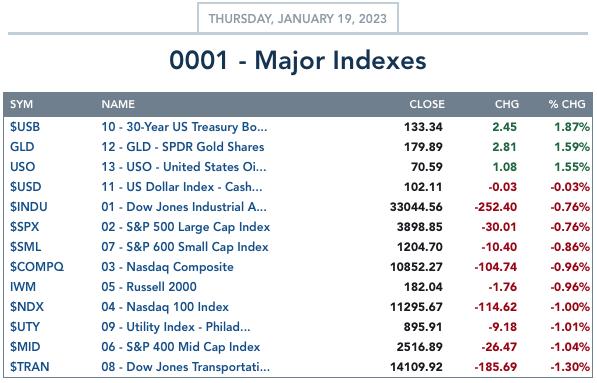Click the Dow Jones Transportati... name link
The width and height of the screenshot is (597, 383).
[185, 367]
